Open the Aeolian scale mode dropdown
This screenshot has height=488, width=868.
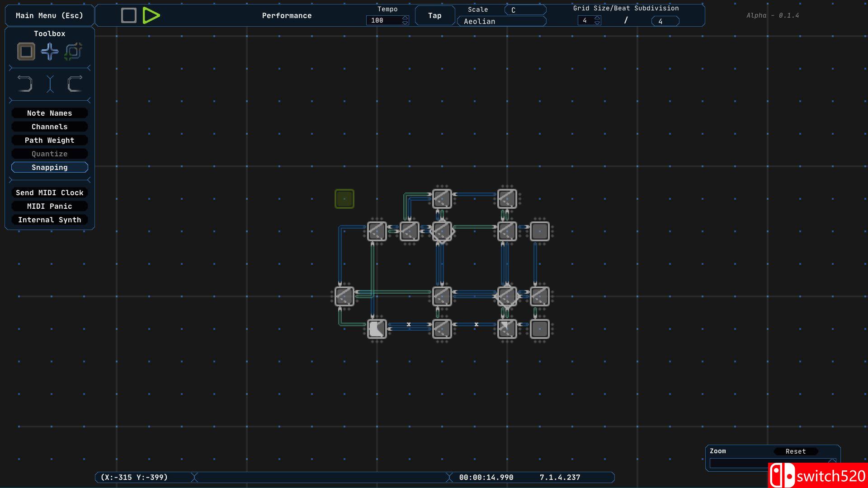click(x=501, y=21)
